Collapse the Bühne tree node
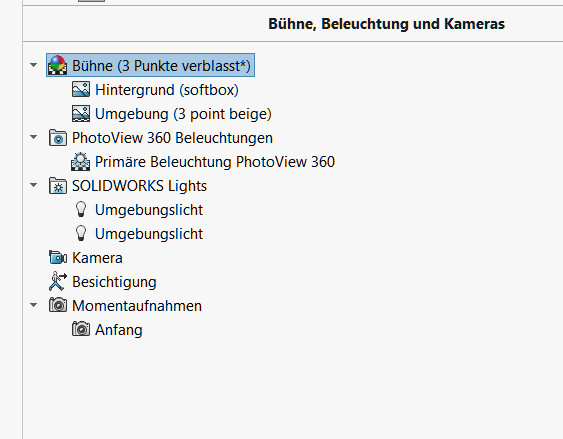Image resolution: width=563 pixels, height=439 pixels. click(x=34, y=65)
